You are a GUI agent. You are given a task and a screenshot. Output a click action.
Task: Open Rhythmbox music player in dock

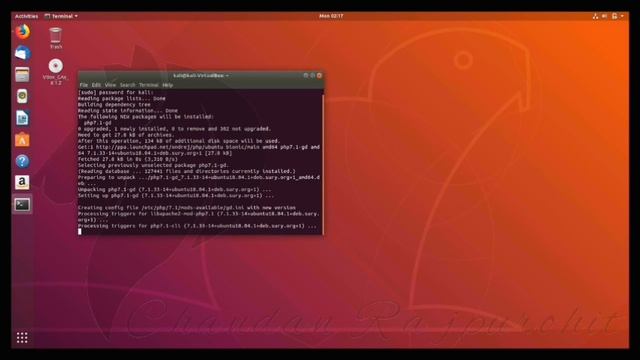click(22, 96)
